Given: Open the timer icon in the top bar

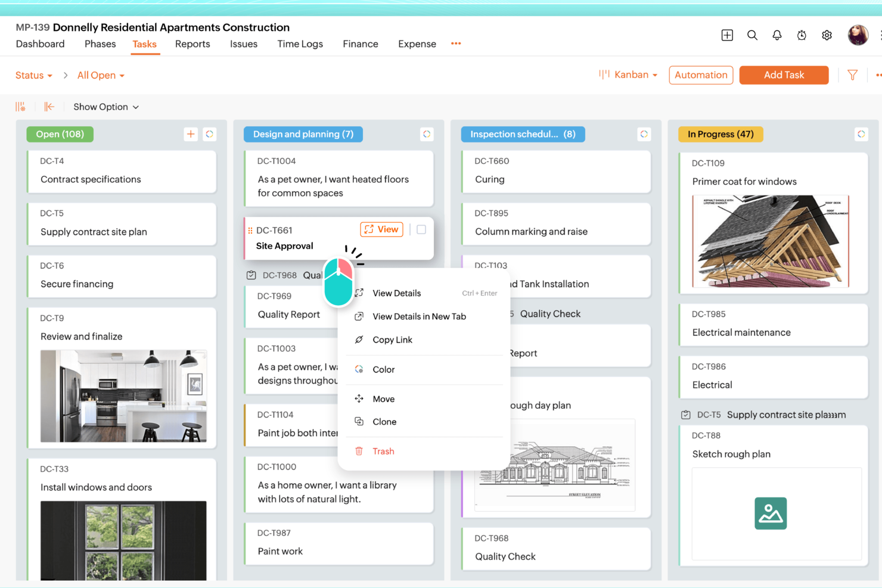Looking at the screenshot, I should pyautogui.click(x=802, y=35).
